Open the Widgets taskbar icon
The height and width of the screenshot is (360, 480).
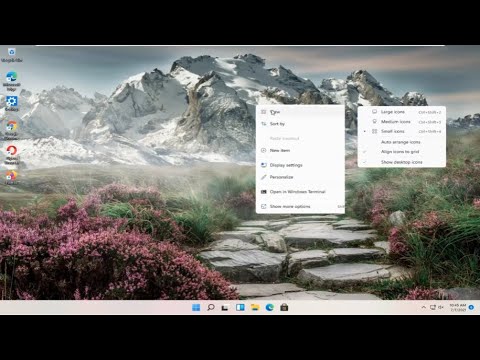coord(240,307)
